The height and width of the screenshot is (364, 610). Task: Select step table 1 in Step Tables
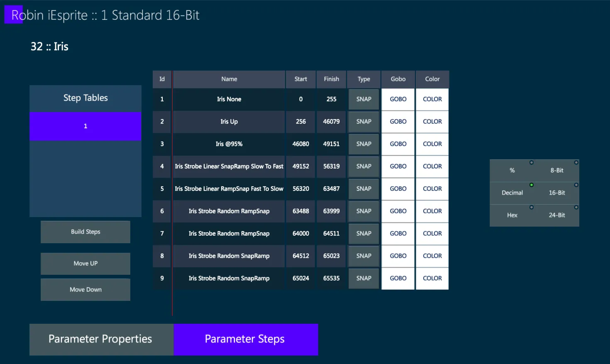pyautogui.click(x=85, y=126)
